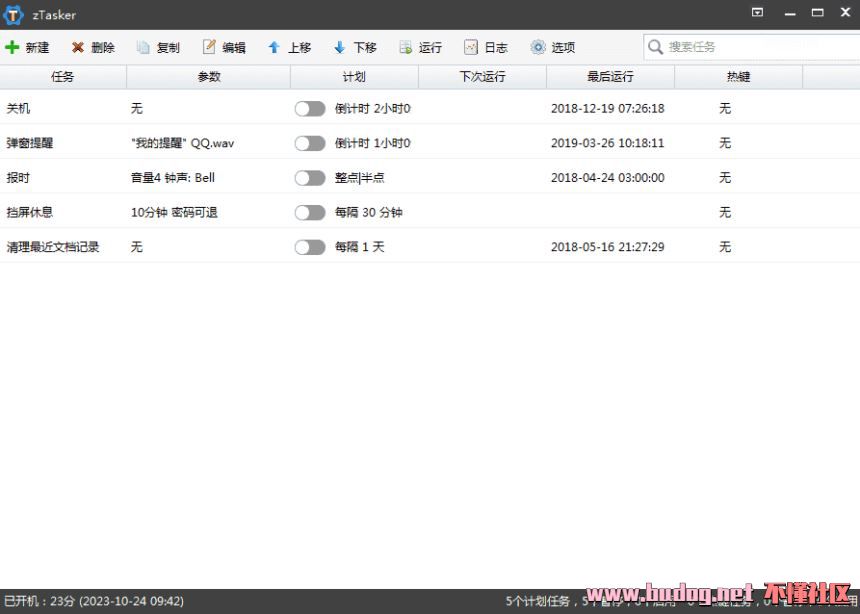Click the 每隔 30 分钟 schedule cell
860x614 pixels.
tap(369, 212)
